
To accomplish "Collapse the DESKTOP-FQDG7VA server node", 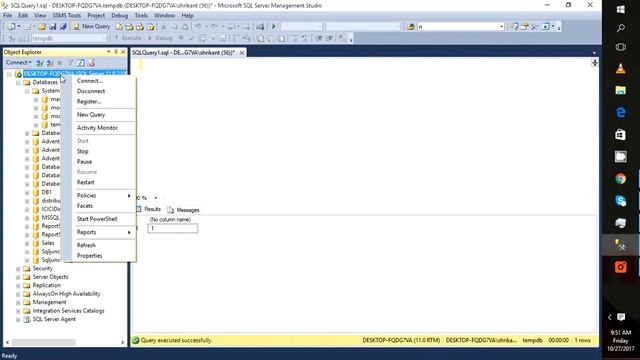I will pos(9,74).
